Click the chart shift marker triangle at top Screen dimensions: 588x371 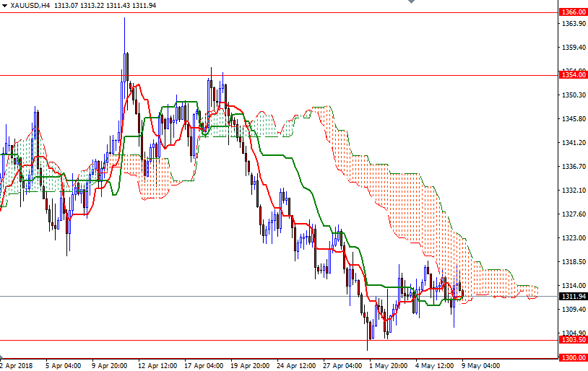411,1
